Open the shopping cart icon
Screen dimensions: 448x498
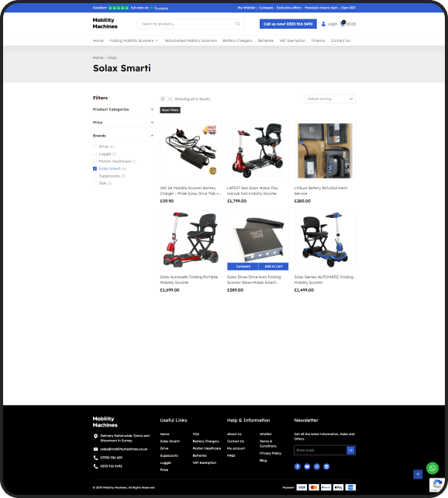coord(343,23)
